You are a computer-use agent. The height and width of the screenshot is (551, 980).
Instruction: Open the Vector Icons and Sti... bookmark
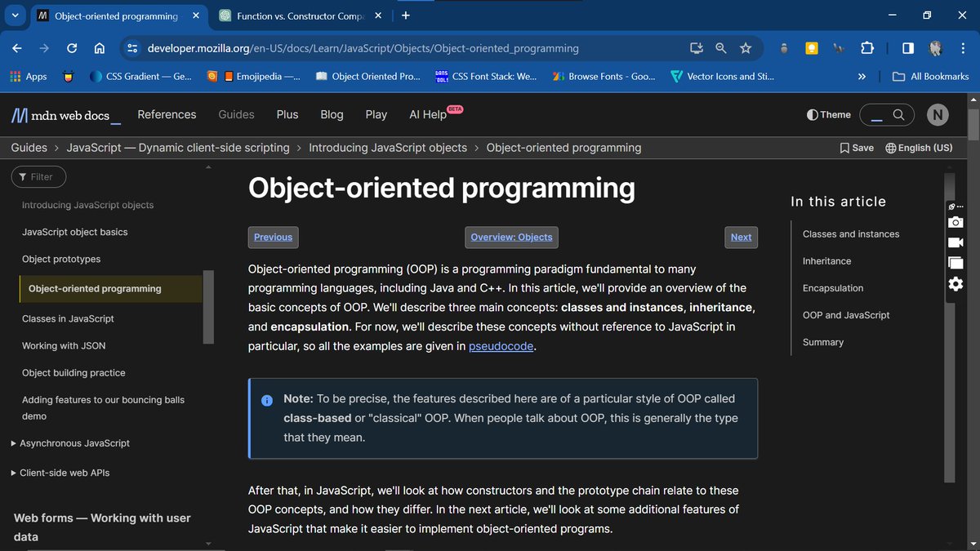tap(722, 76)
